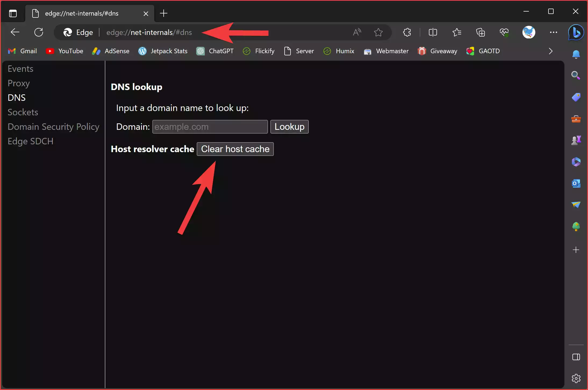The image size is (588, 390).
Task: Add page to favorites star
Action: 378,32
